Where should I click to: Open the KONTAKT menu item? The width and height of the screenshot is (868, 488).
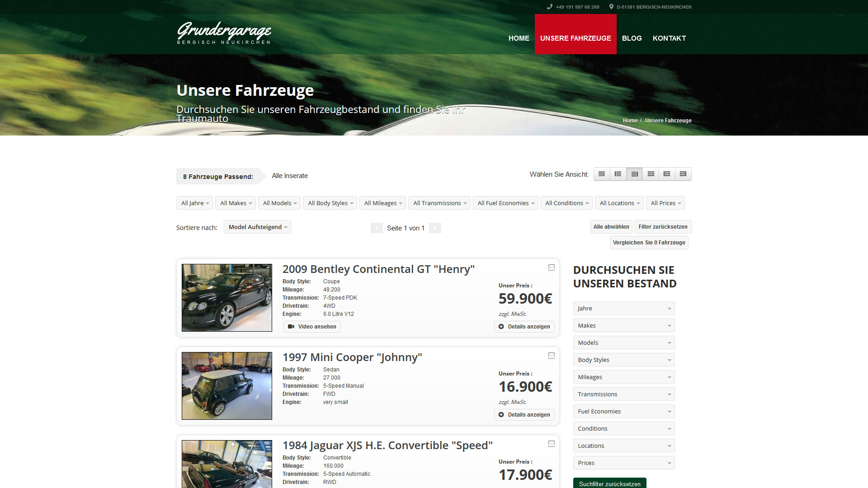click(669, 38)
